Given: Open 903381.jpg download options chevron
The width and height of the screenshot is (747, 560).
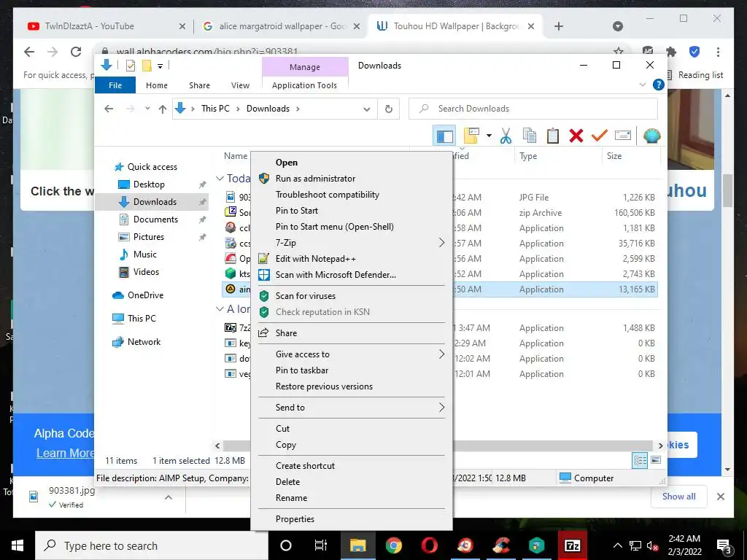Looking at the screenshot, I should click(169, 497).
